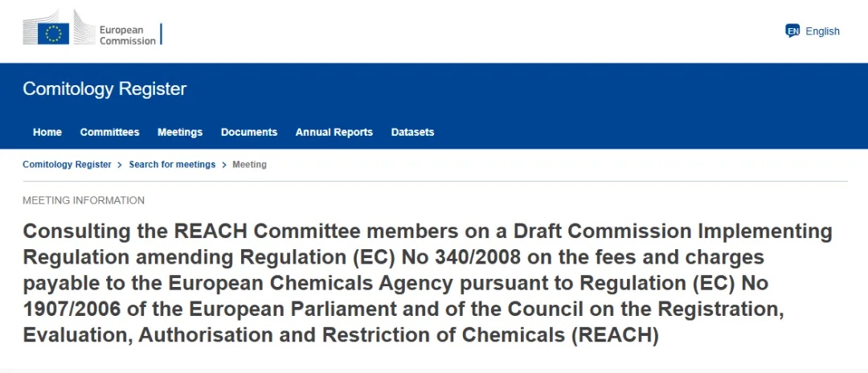Select the Datasets navigation item
Screen dimensions: 868x373
click(412, 133)
